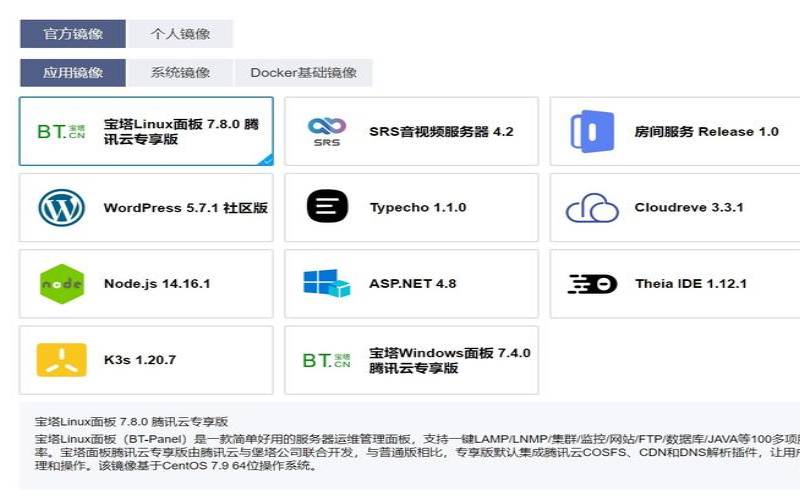Image resolution: width=800 pixels, height=500 pixels.
Task: Click the description title 宝塔Linux面板 7.8.0 腾讯云专享版
Action: (131, 422)
